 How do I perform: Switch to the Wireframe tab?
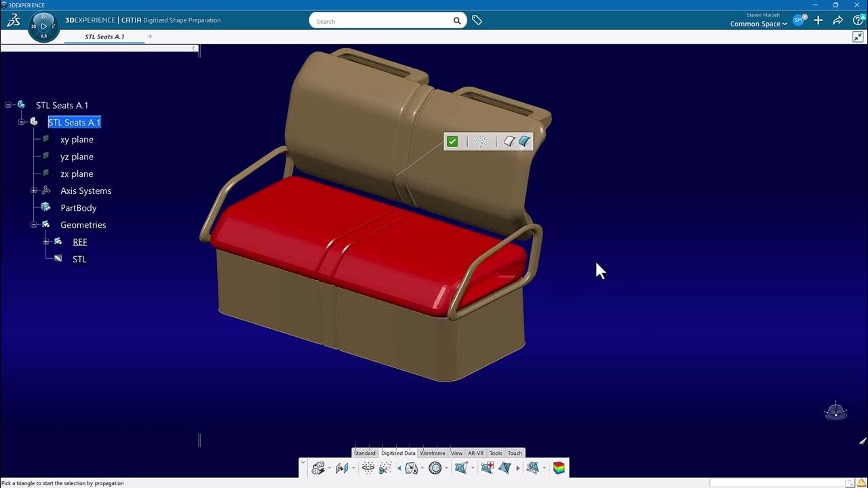433,453
